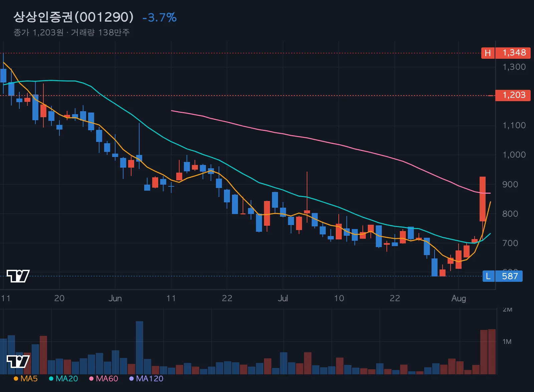Image resolution: width=534 pixels, height=392 pixels.
Task: Click the -3.7% change percentage
Action: coord(160,18)
